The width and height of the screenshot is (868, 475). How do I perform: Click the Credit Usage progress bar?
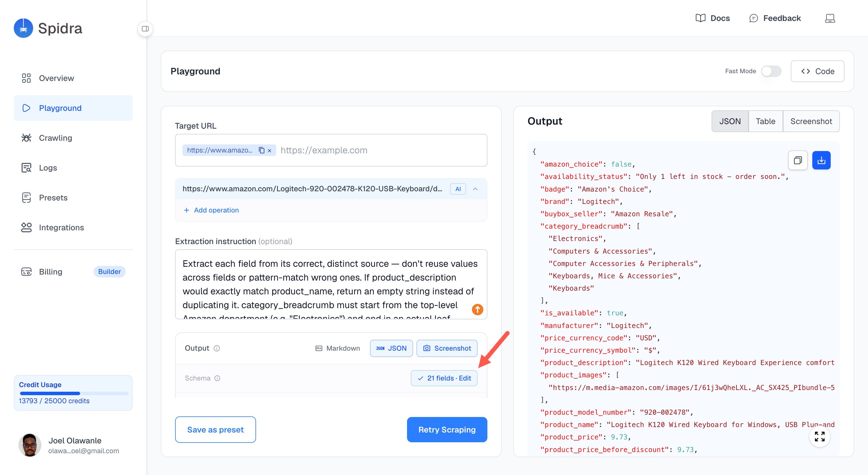tap(74, 393)
